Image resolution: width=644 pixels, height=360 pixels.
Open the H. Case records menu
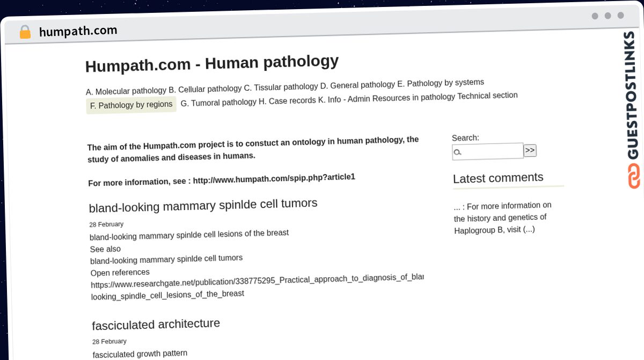287,100
